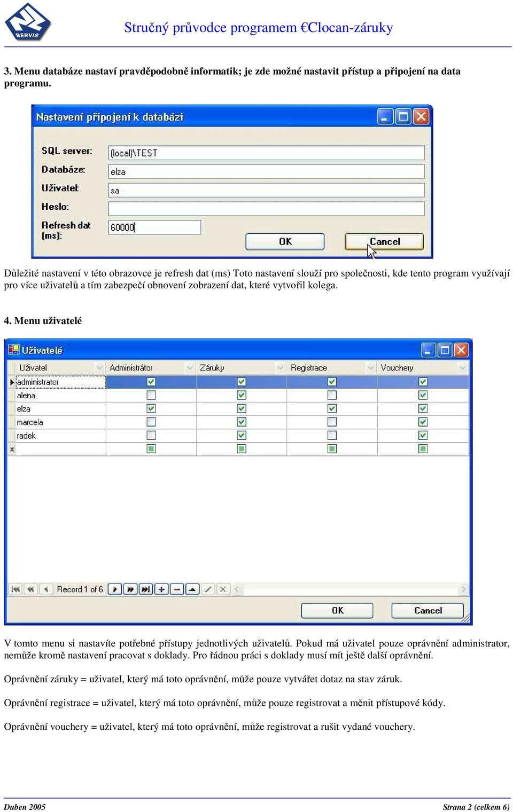The image size is (513, 812).
Task: Click the N Servis logo
Action: pos(28,22)
